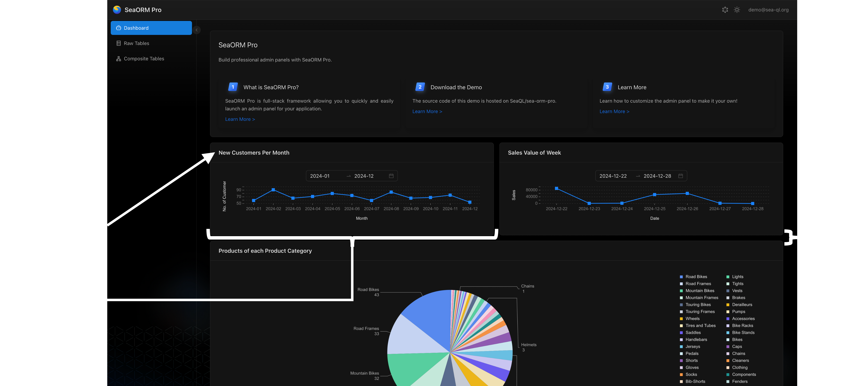The image size is (868, 386).
Task: Open Learn More under What is SeaORM Pro
Action: click(240, 119)
